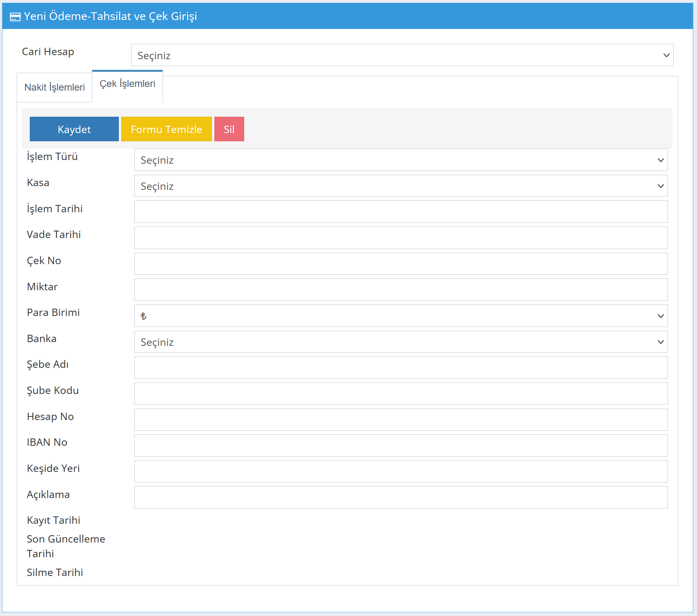The height and width of the screenshot is (616, 697).
Task: Focus the İşlem Tarihi input field
Action: pyautogui.click(x=401, y=212)
